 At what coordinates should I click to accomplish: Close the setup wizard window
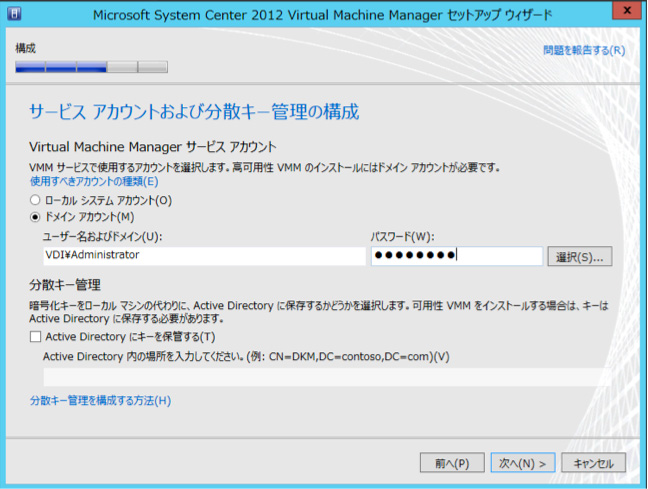click(627, 11)
